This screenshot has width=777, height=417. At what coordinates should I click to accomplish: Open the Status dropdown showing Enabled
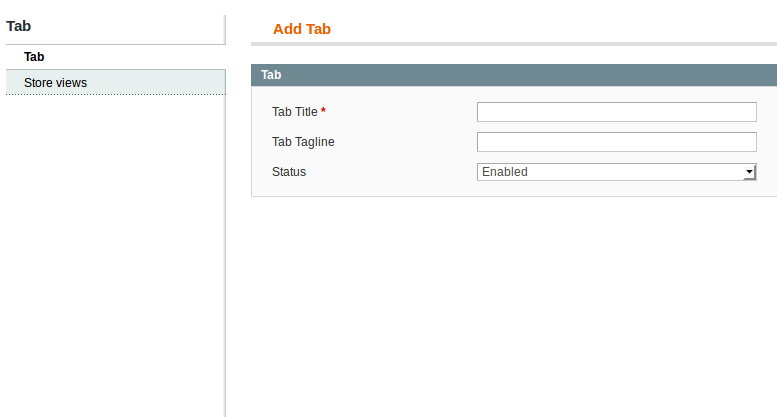click(616, 172)
